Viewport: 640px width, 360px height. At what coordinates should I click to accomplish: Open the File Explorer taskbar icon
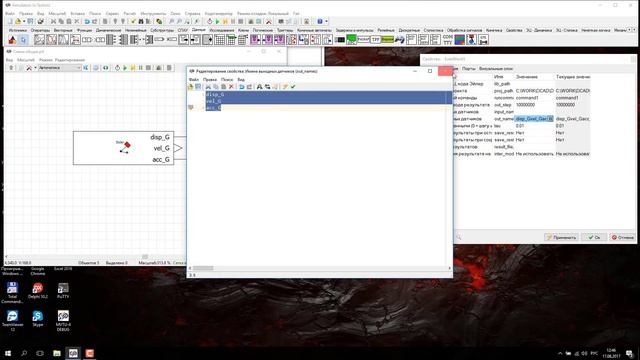57,353
